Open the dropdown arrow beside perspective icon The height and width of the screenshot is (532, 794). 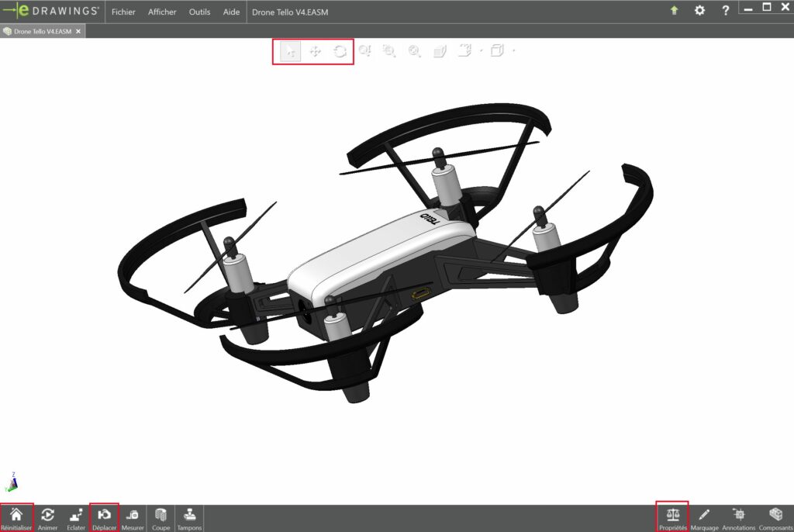coord(481,50)
